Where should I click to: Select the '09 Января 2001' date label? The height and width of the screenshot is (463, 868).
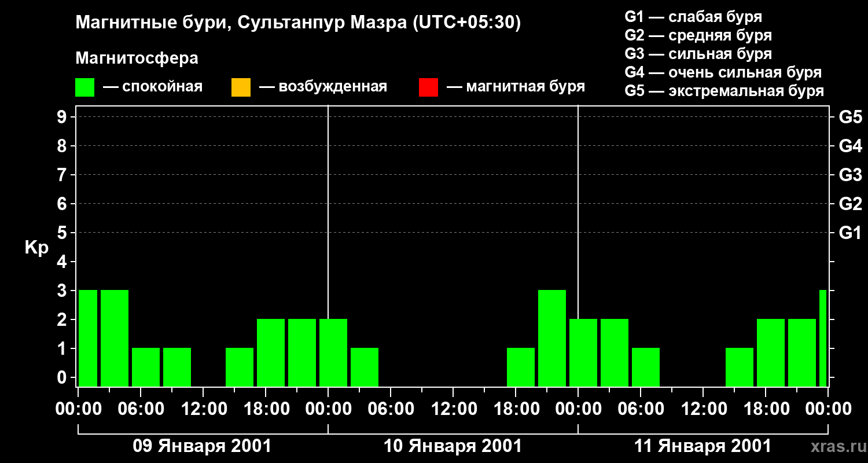click(202, 446)
